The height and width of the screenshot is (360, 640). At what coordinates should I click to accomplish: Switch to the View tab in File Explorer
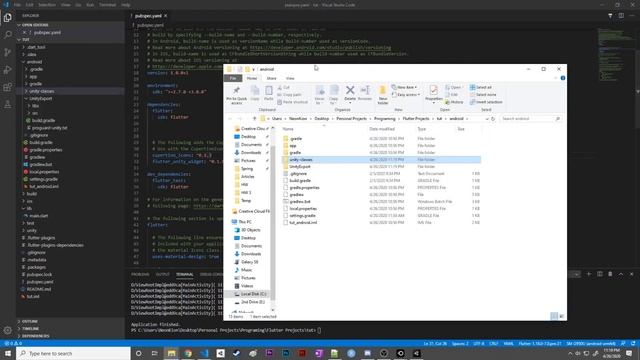coord(290,78)
